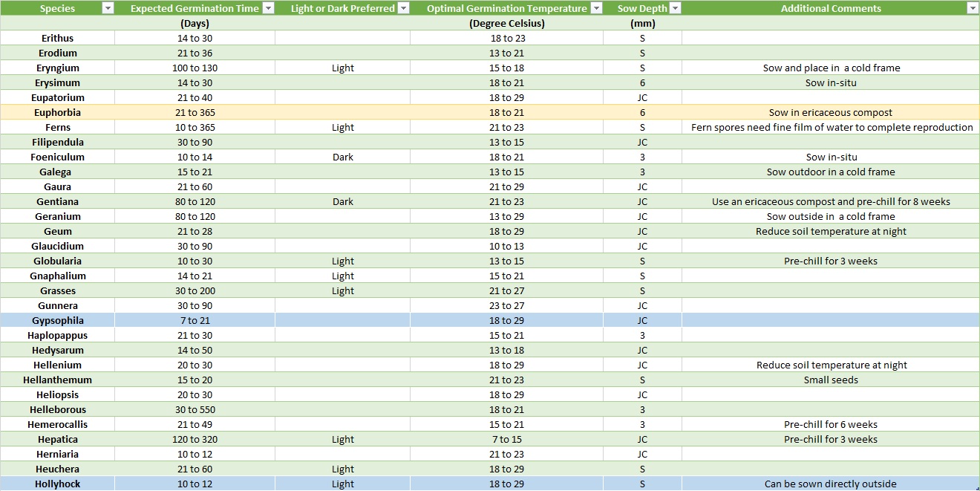Select the Galega species cell
980x491 pixels.
click(57, 172)
